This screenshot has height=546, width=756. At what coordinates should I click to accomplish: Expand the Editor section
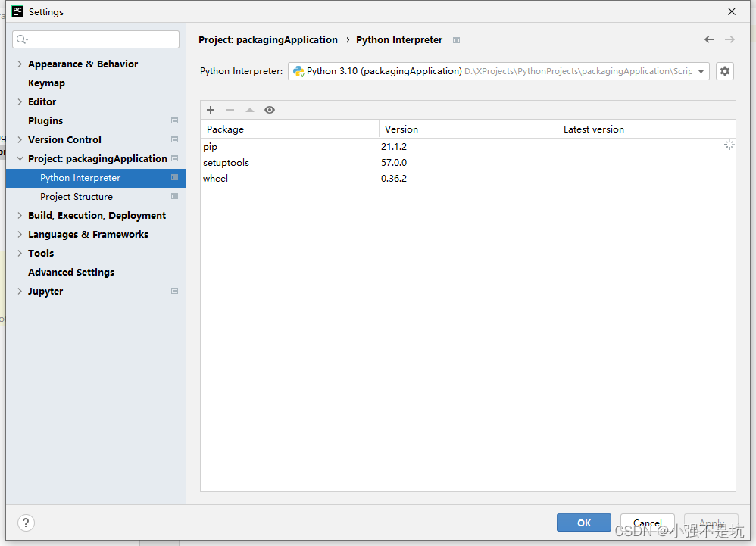pyautogui.click(x=20, y=101)
